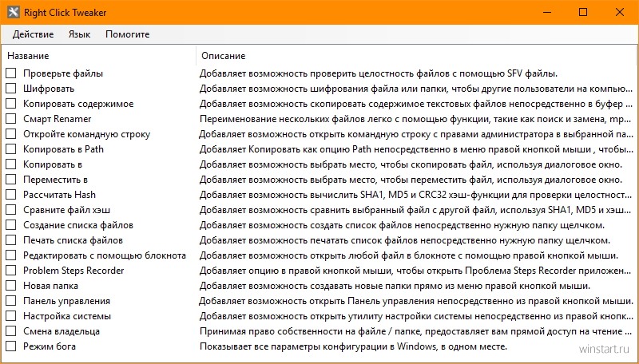Tick the Смена владельца checkbox
Screen dimensions: 639x364
[x=11, y=331]
